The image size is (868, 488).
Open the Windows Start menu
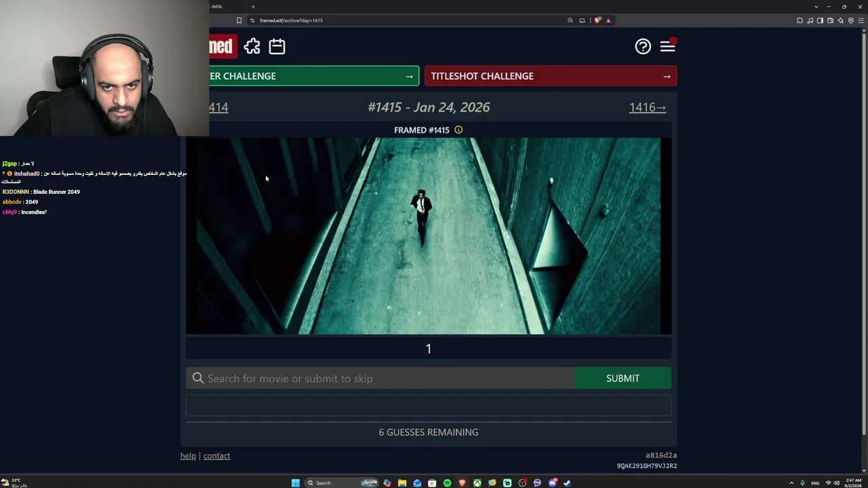pos(296,483)
